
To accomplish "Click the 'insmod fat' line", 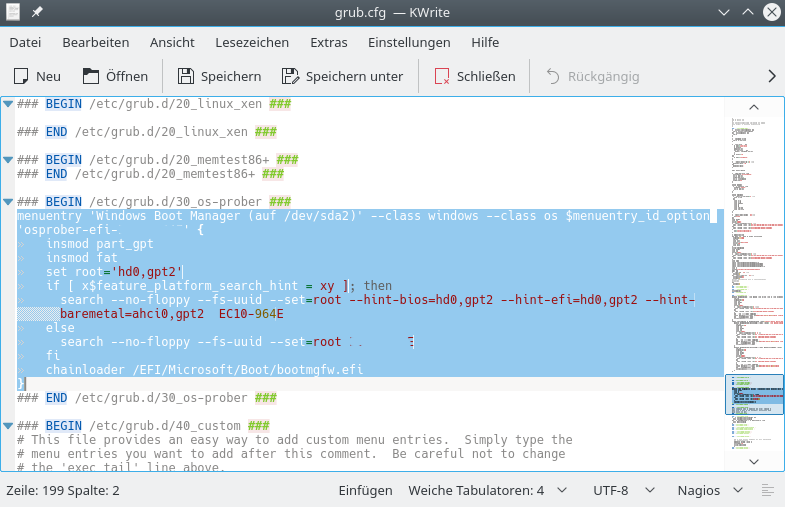I will pos(82,258).
